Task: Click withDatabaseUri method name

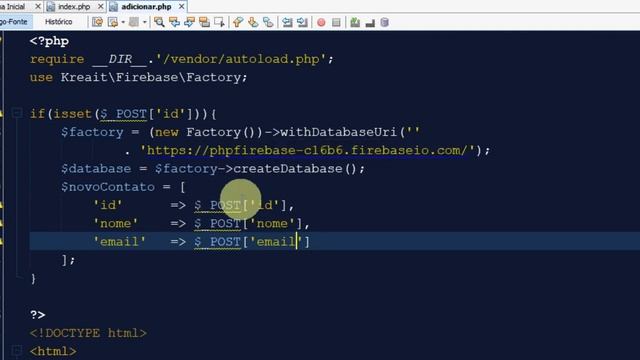Action: tap(338, 132)
